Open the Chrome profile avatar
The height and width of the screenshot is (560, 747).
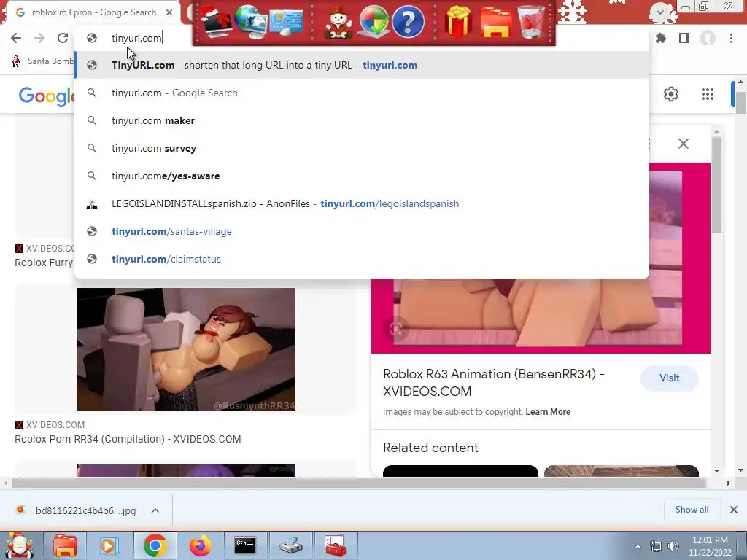[x=708, y=38]
